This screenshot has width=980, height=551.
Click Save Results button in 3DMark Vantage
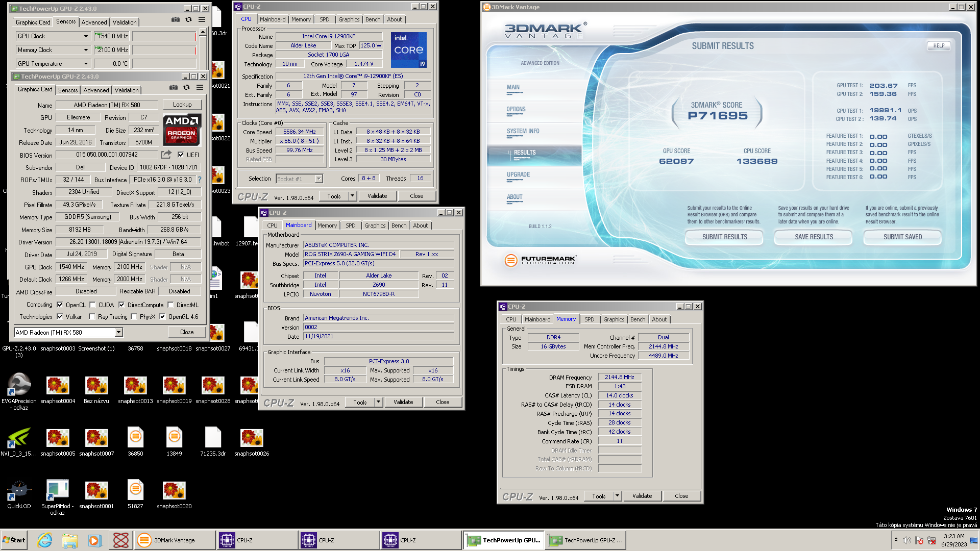814,237
